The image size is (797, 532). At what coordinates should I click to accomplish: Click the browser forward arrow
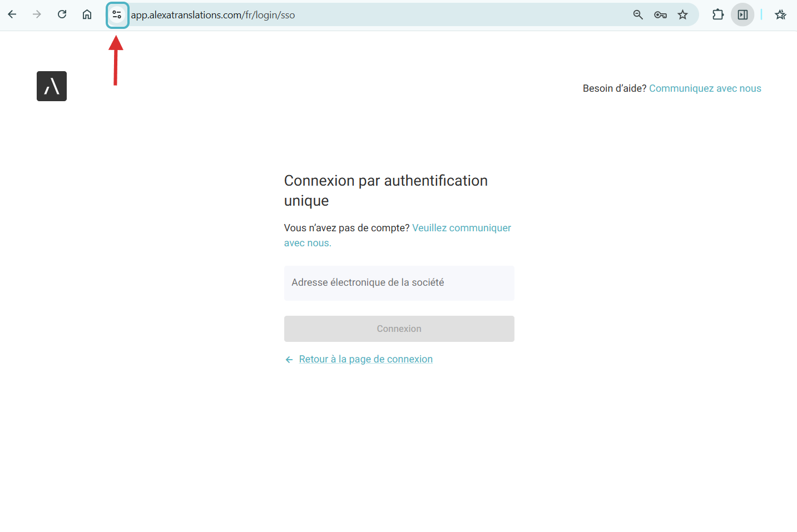(x=37, y=14)
